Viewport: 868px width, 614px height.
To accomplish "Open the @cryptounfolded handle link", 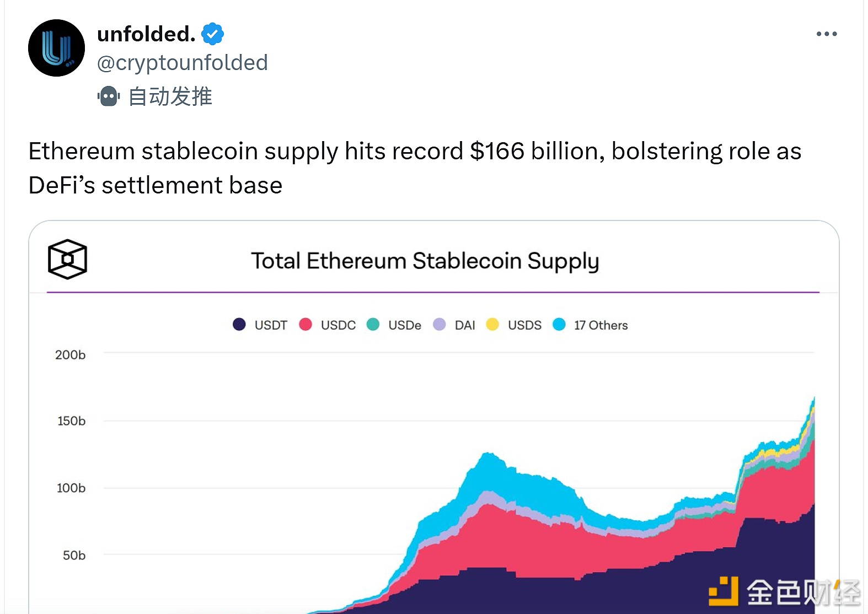I will click(182, 63).
